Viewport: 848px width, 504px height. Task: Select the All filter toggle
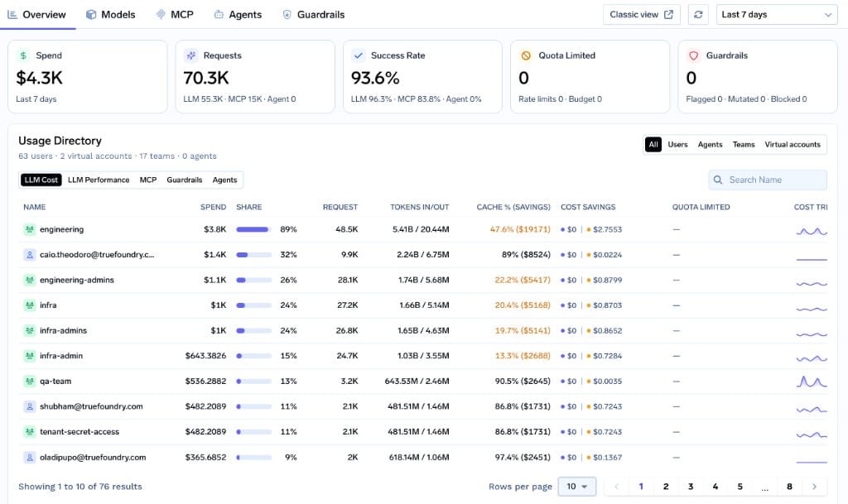click(x=653, y=144)
